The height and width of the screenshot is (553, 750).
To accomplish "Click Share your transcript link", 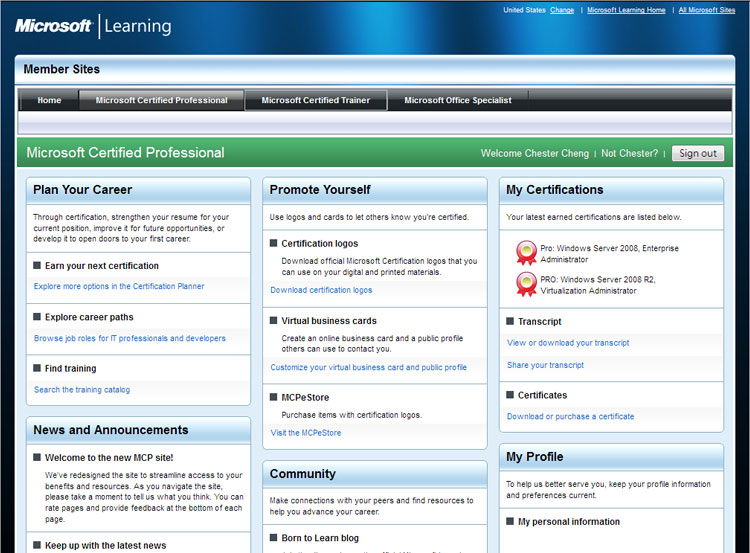I will (545, 365).
